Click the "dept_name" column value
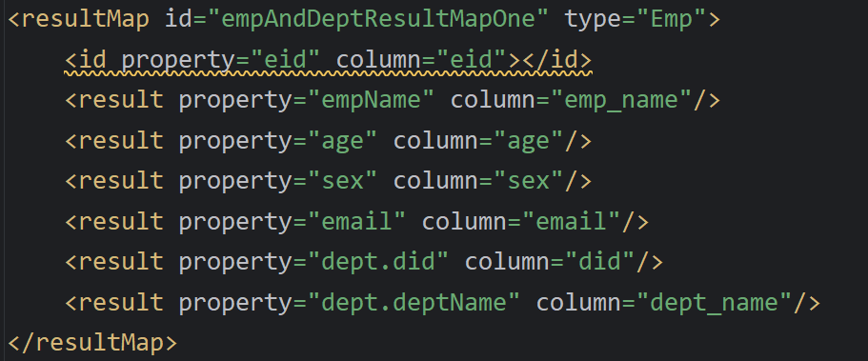This screenshot has width=868, height=361. tap(714, 302)
